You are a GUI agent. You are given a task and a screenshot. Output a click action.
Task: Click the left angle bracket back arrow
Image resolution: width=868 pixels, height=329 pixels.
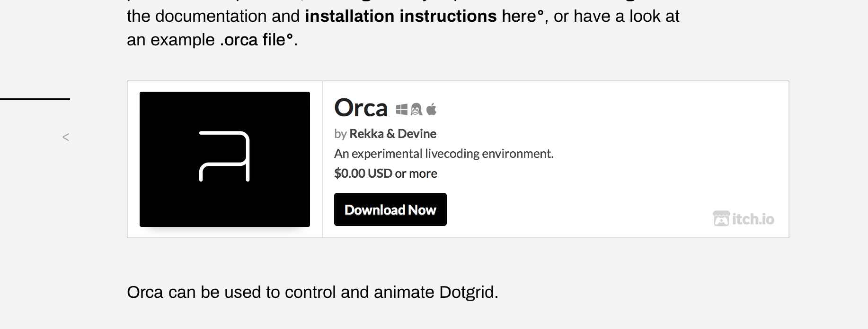click(x=66, y=137)
